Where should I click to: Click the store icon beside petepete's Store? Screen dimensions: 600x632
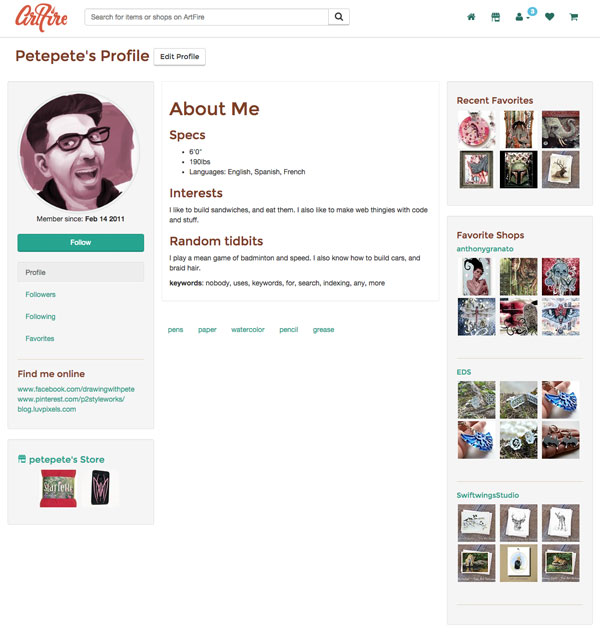click(22, 459)
